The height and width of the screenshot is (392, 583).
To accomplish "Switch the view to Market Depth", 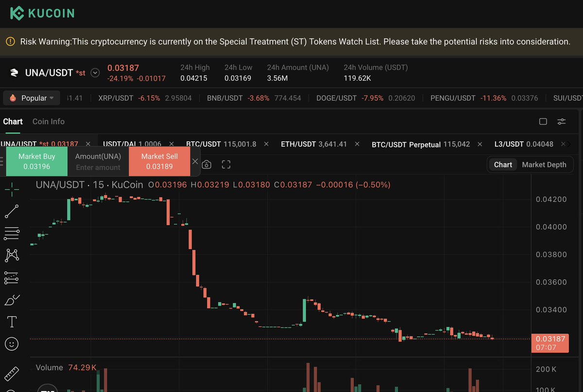I will (544, 165).
